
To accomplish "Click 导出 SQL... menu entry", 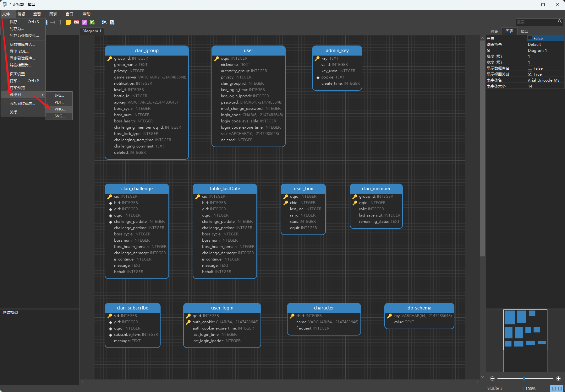I will (23, 51).
